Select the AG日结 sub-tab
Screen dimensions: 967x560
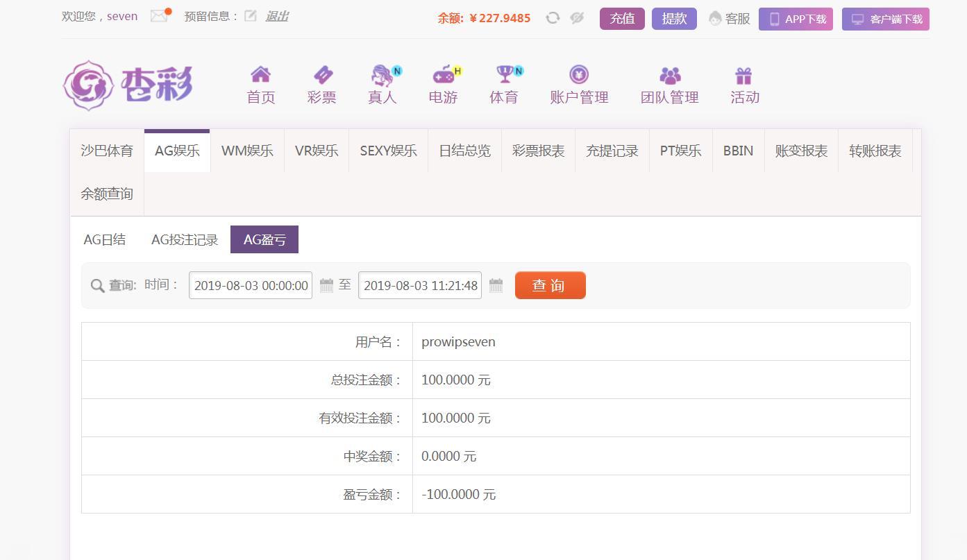tap(105, 239)
